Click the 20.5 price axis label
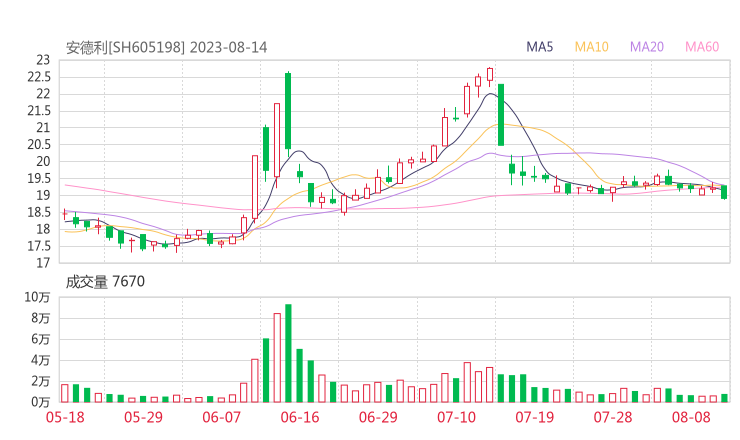The height and width of the screenshot is (440, 740). point(39,144)
